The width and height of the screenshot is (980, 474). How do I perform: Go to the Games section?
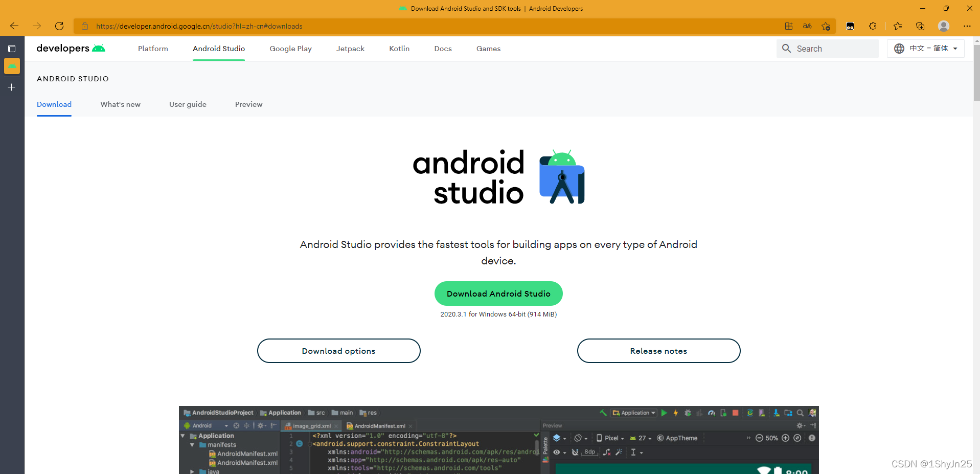pyautogui.click(x=488, y=49)
